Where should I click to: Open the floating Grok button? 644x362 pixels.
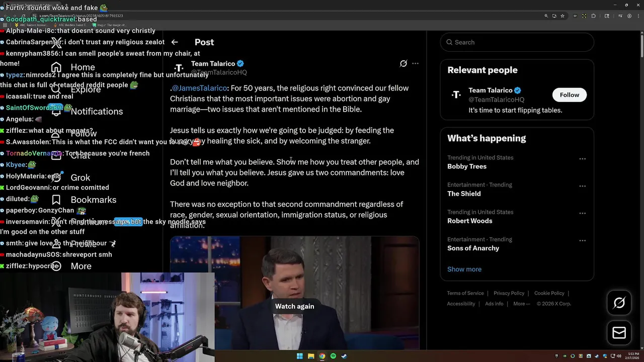point(619,303)
